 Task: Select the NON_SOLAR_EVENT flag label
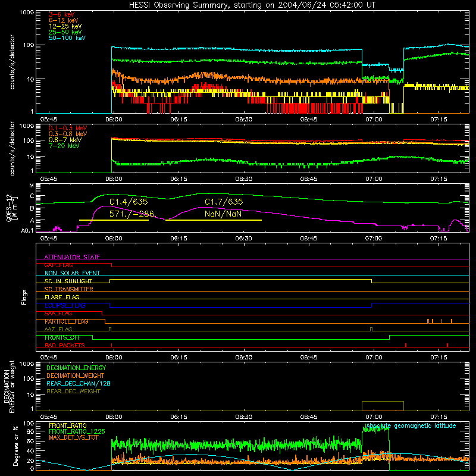click(72, 273)
